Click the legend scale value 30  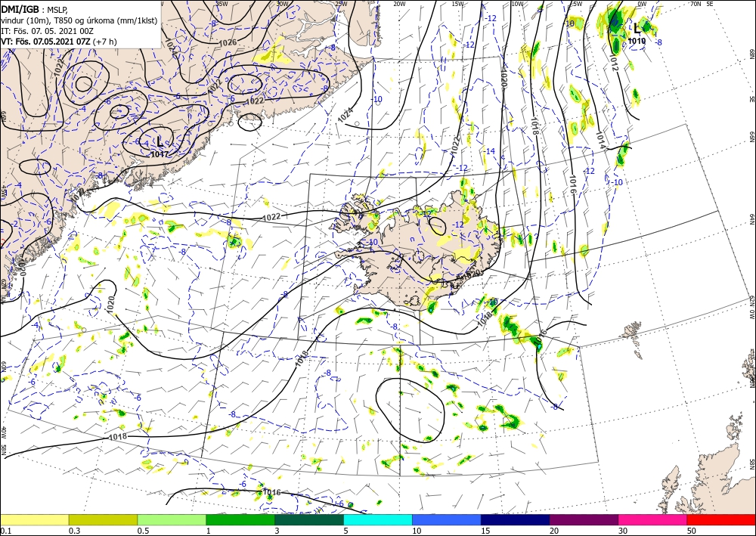pos(624,531)
